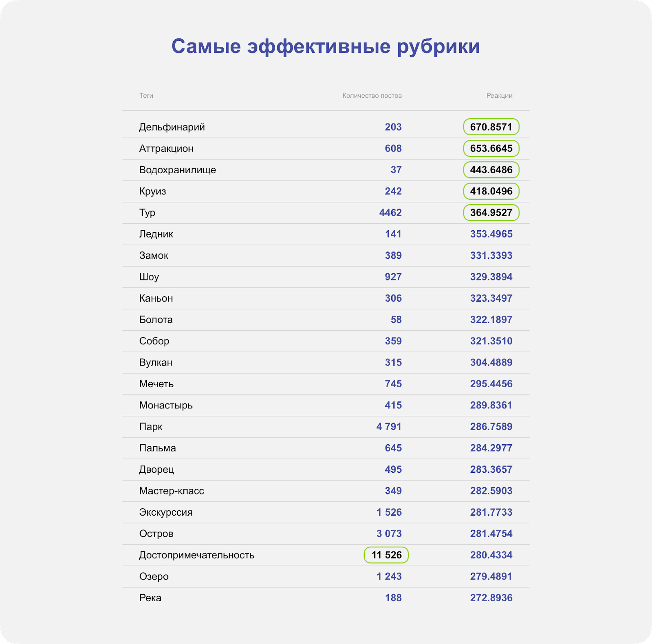652x644 pixels.
Task: Select the Остров post count 3 073
Action: tap(389, 534)
